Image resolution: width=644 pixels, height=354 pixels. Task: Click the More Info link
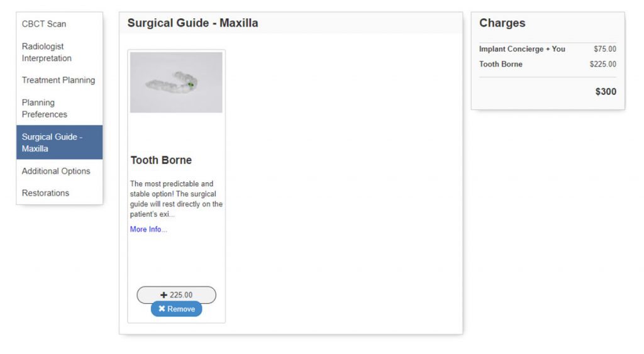click(x=148, y=230)
